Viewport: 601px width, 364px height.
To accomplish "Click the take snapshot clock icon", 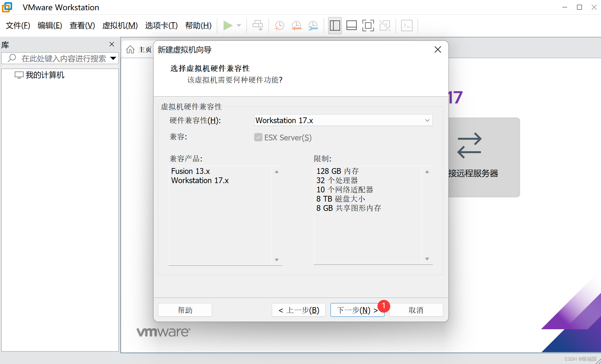I will pos(279,26).
